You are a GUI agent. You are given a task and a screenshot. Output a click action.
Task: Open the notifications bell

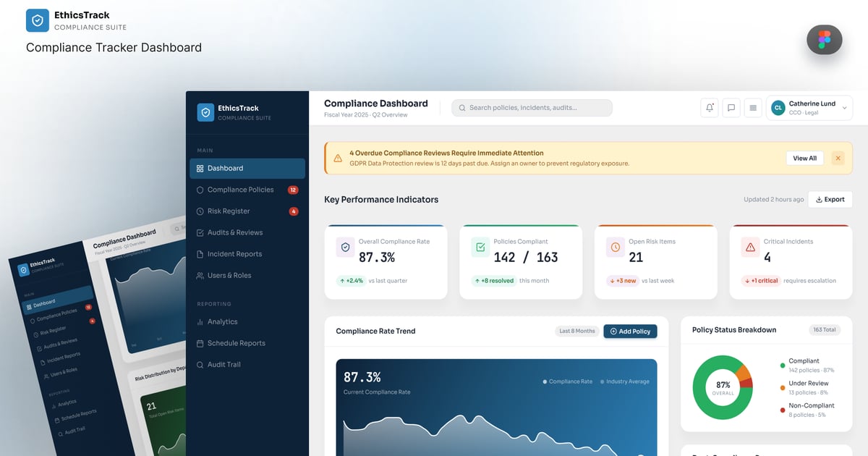[x=710, y=108]
